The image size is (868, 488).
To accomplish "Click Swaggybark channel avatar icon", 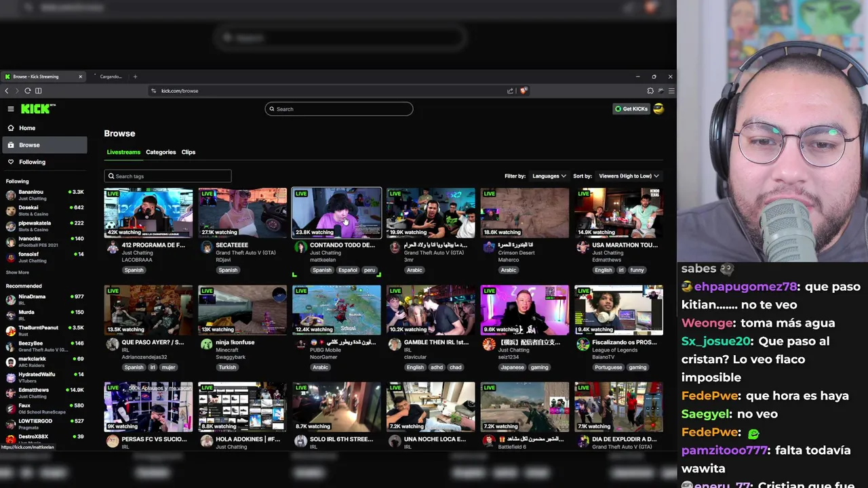I will (207, 344).
